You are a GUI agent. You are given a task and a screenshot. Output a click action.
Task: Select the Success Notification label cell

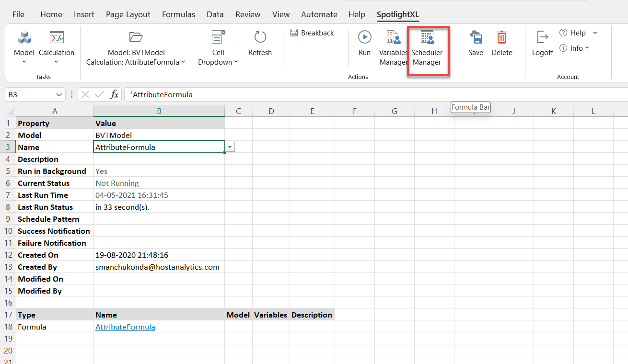click(55, 231)
